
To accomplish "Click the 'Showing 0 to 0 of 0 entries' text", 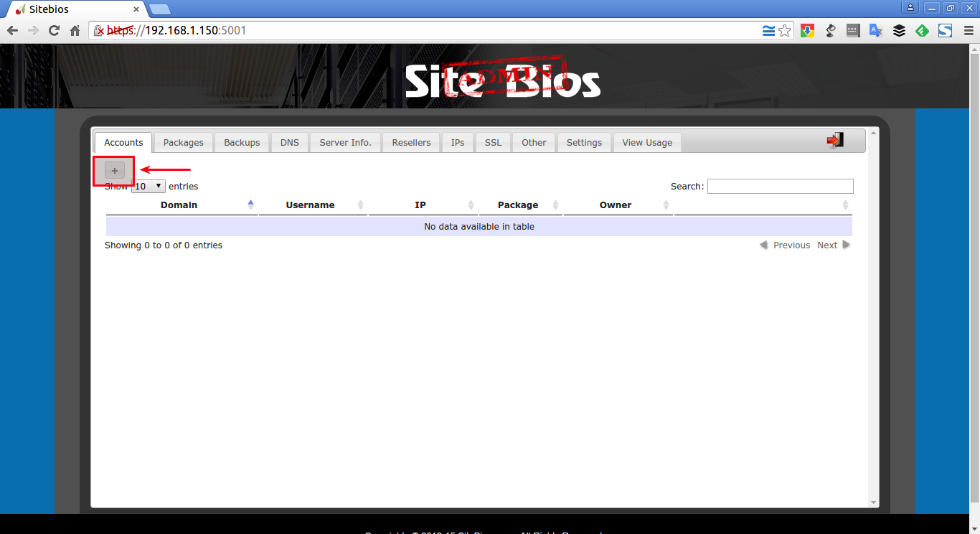I will tap(164, 245).
